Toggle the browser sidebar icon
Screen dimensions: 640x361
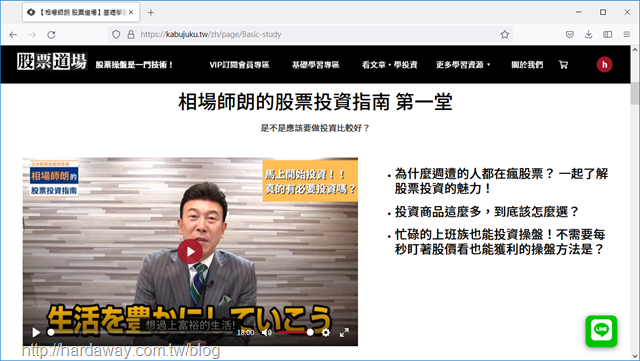608,35
